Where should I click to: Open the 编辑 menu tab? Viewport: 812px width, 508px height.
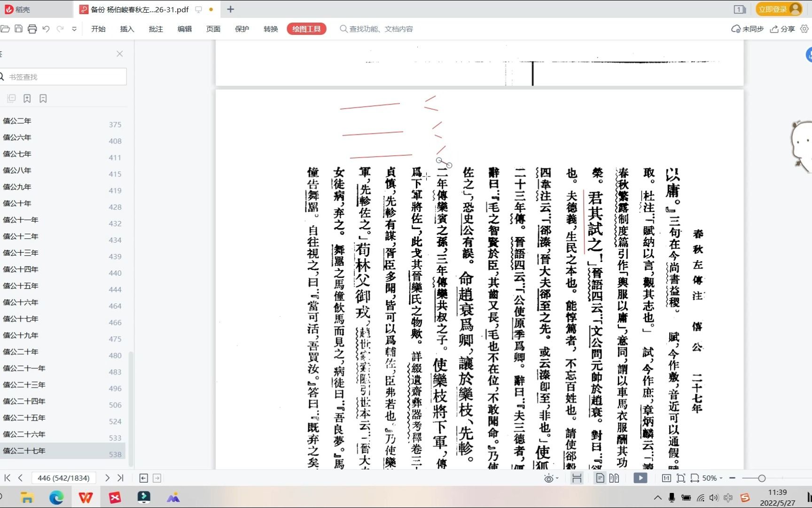pyautogui.click(x=184, y=29)
